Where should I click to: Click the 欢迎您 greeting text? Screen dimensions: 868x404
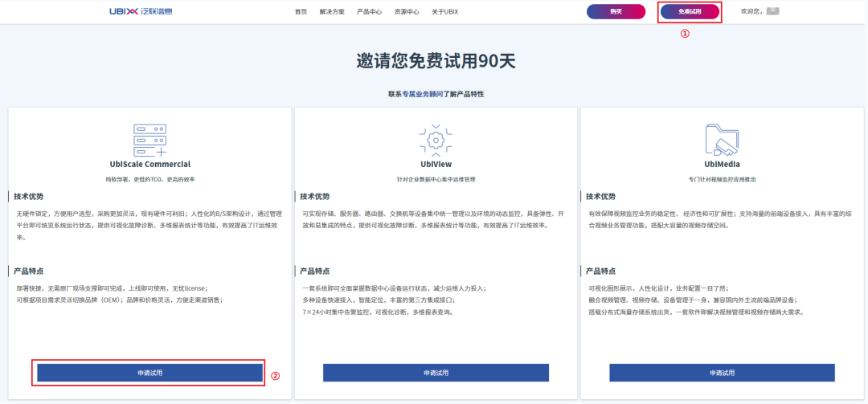(751, 11)
